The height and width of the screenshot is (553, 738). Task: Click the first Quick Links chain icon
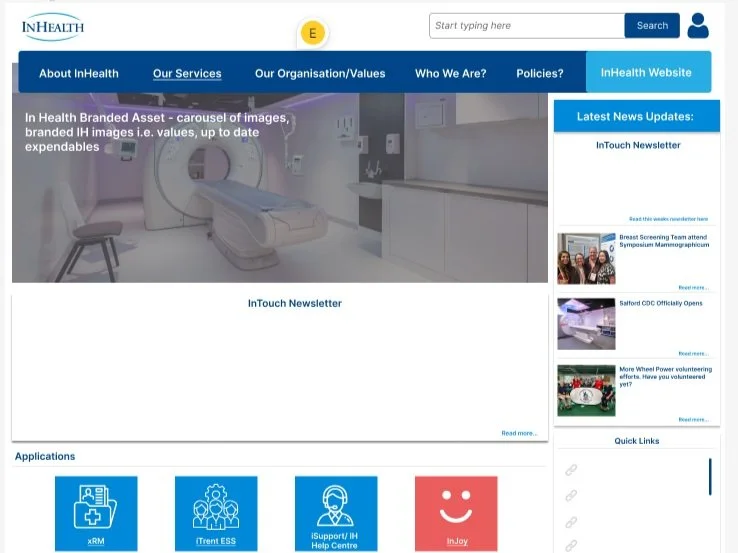[571, 470]
